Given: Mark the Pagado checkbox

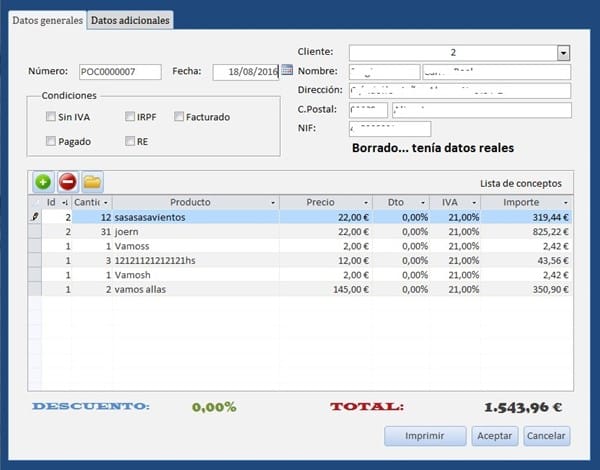Looking at the screenshot, I should click(51, 142).
